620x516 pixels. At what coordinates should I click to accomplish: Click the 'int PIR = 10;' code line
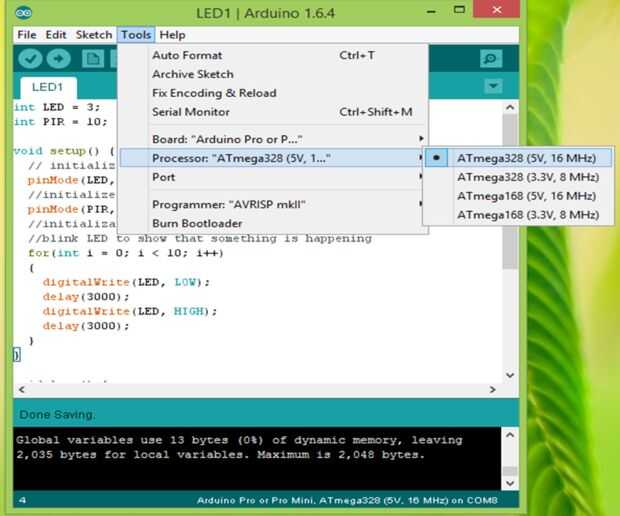pyautogui.click(x=61, y=122)
